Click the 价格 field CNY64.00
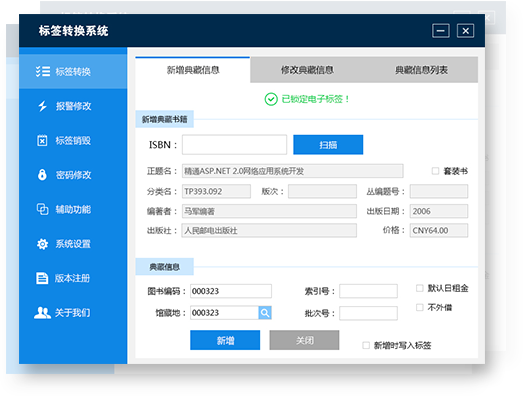This screenshot has height=396, width=523. [439, 231]
